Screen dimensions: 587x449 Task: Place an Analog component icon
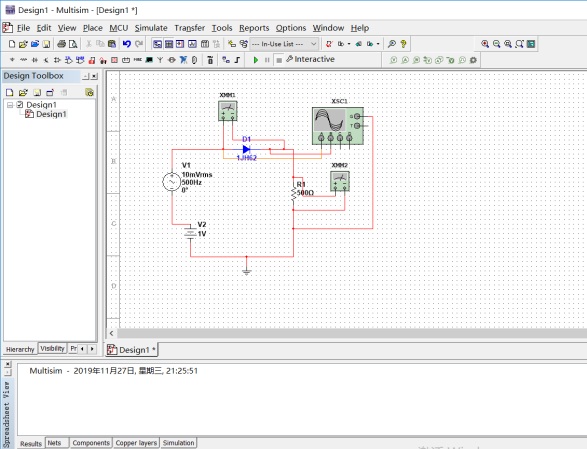57,60
